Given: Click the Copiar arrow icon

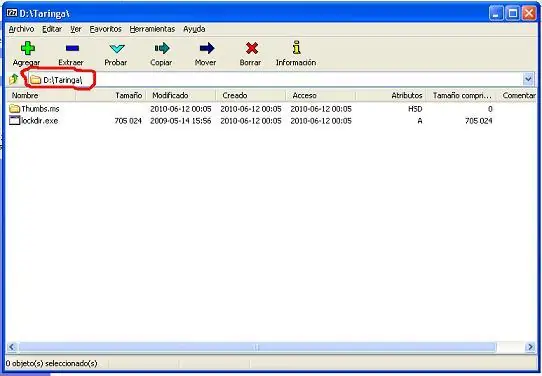Looking at the screenshot, I should [162, 48].
